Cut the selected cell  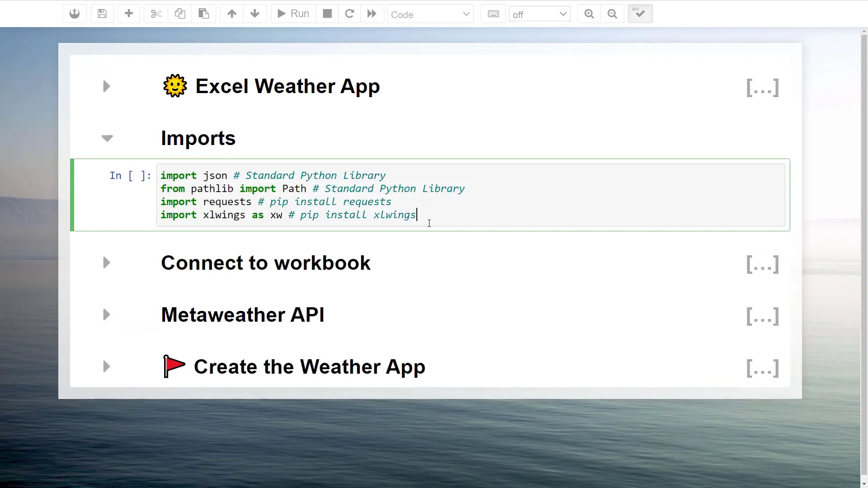click(156, 14)
